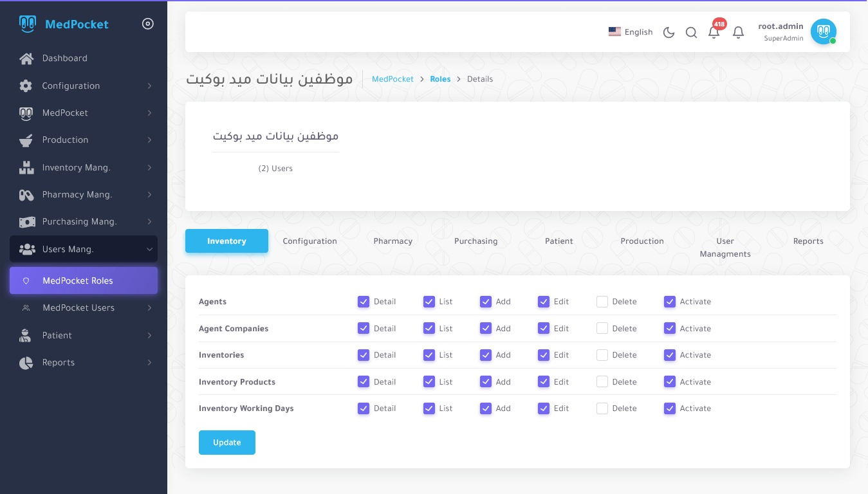Click the Pharmacy Mang. pills icon

(x=26, y=195)
